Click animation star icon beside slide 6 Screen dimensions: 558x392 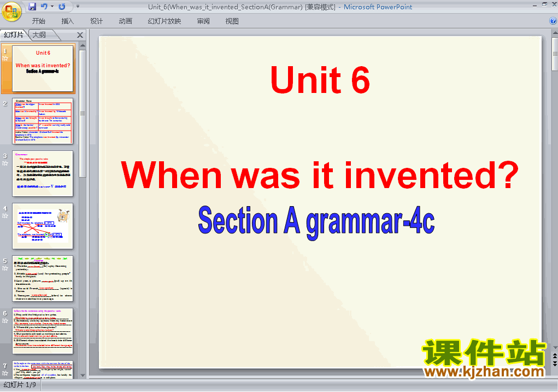coord(5,320)
